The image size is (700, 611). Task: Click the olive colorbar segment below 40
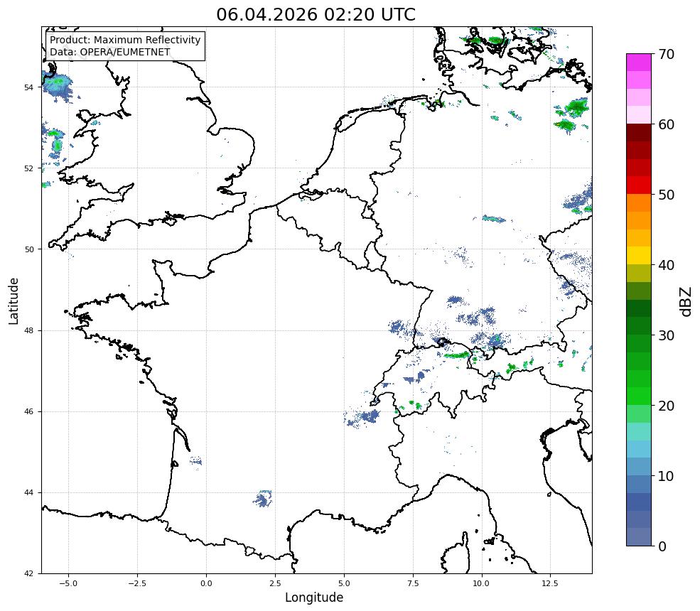pyautogui.click(x=639, y=274)
